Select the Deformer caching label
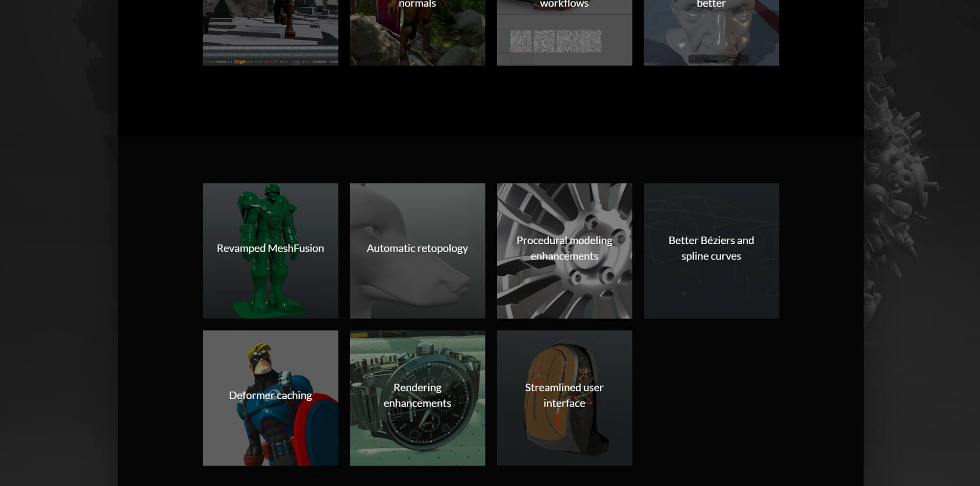Image resolution: width=980 pixels, height=486 pixels. click(270, 395)
